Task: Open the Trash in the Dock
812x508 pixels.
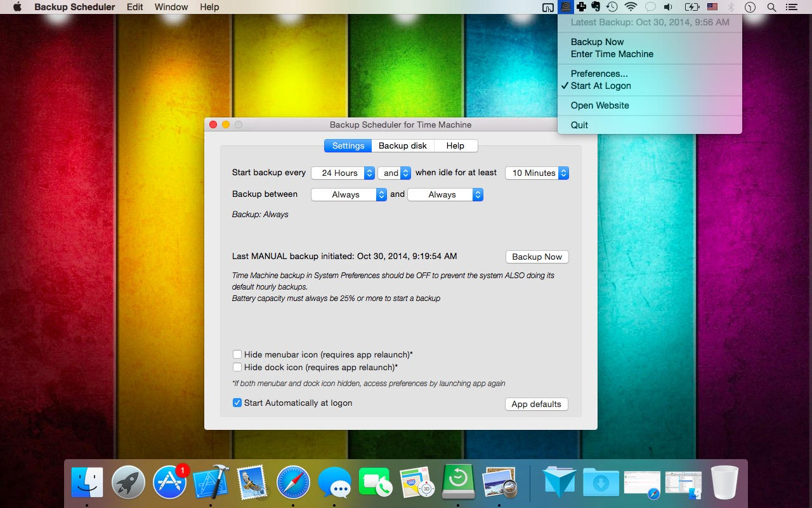Action: click(x=724, y=482)
